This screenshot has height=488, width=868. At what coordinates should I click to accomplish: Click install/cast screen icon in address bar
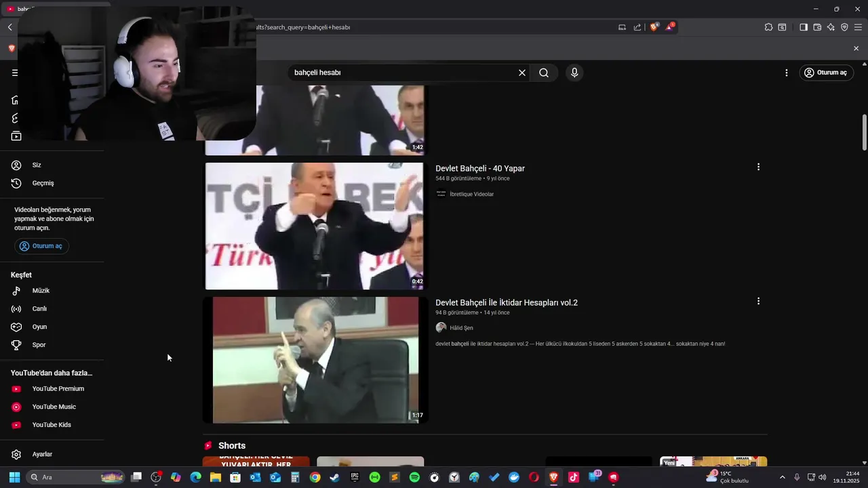[622, 27]
